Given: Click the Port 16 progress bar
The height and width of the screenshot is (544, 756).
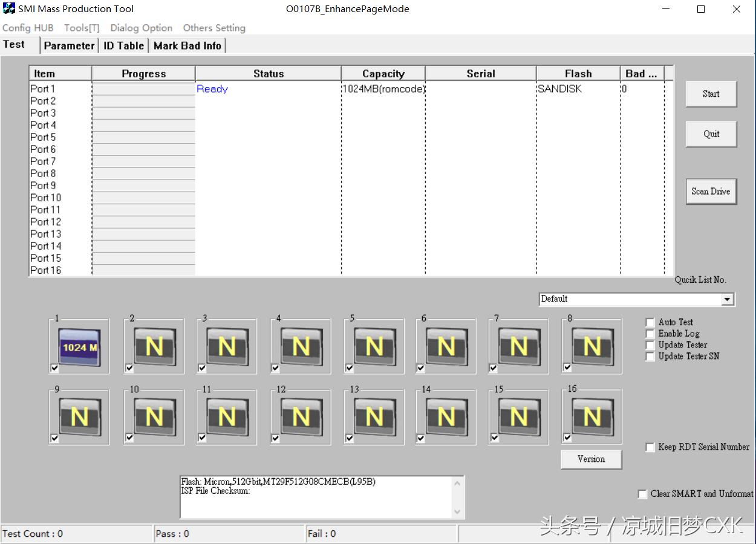Looking at the screenshot, I should [144, 270].
